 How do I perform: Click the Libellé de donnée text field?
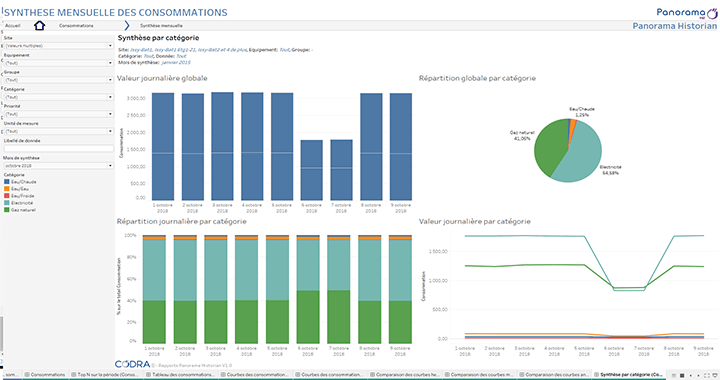pyautogui.click(x=58, y=148)
